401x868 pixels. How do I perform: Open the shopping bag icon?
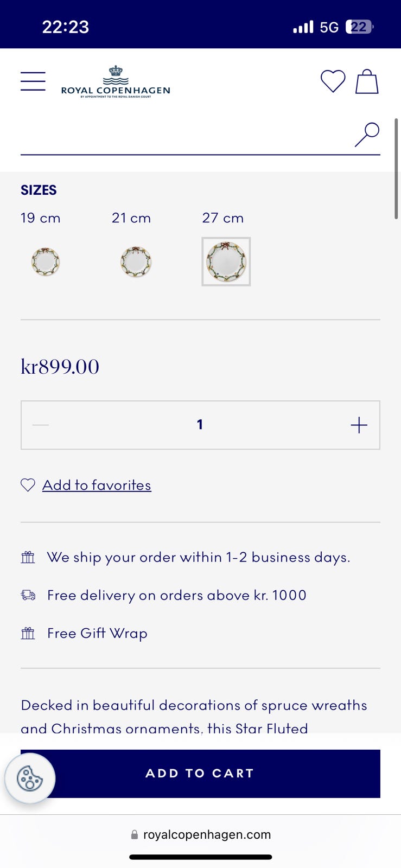tap(367, 81)
